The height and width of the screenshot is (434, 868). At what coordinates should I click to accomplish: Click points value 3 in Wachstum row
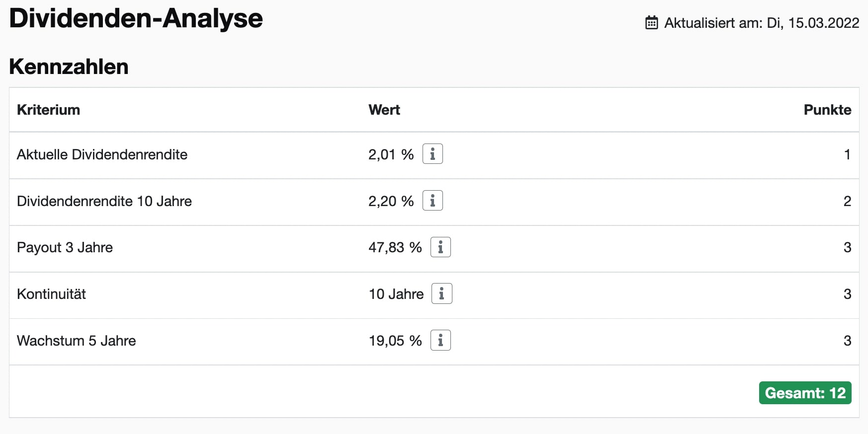click(x=848, y=341)
